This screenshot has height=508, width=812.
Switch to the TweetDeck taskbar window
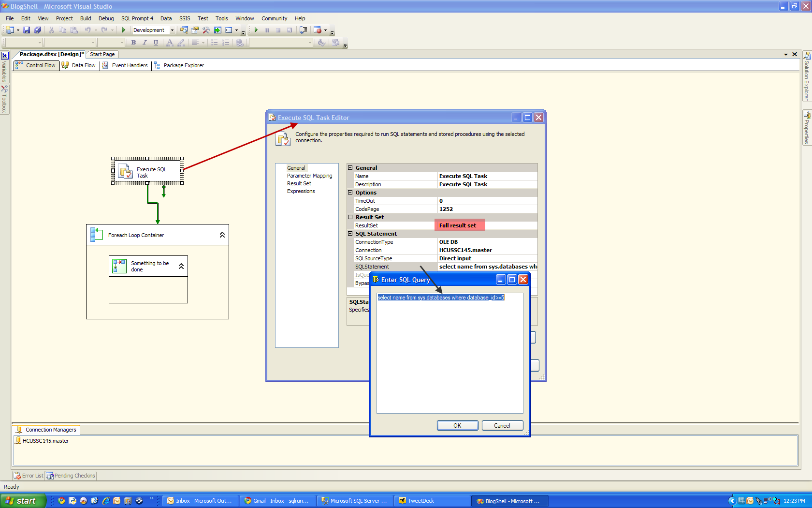433,501
